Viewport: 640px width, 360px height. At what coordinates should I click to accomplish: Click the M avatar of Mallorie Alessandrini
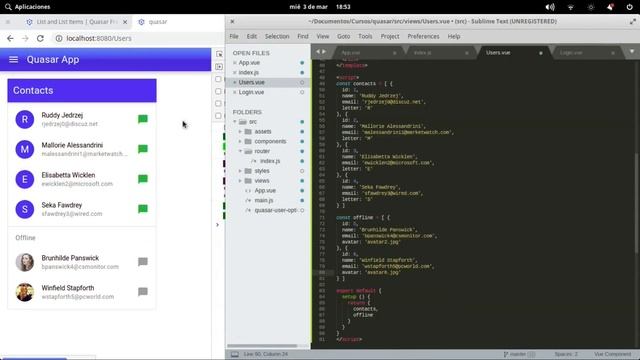click(x=25, y=149)
